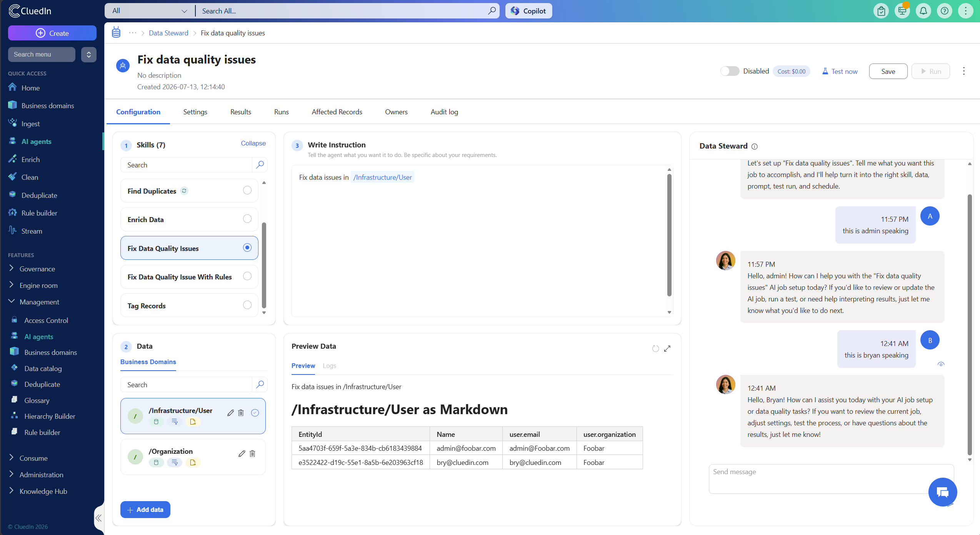The width and height of the screenshot is (980, 535).
Task: Open the help question mark icon
Action: (944, 11)
